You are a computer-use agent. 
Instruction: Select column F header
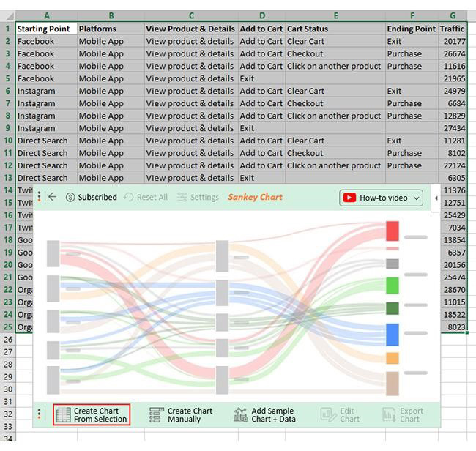[412, 16]
